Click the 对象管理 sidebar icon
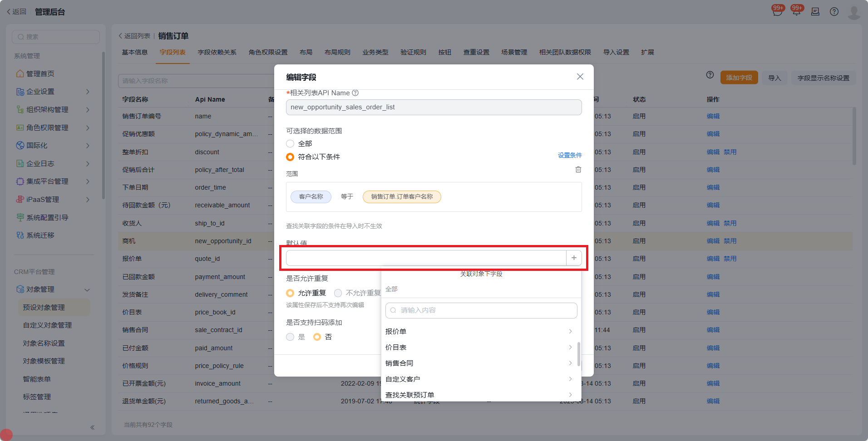The image size is (868, 441). click(20, 289)
